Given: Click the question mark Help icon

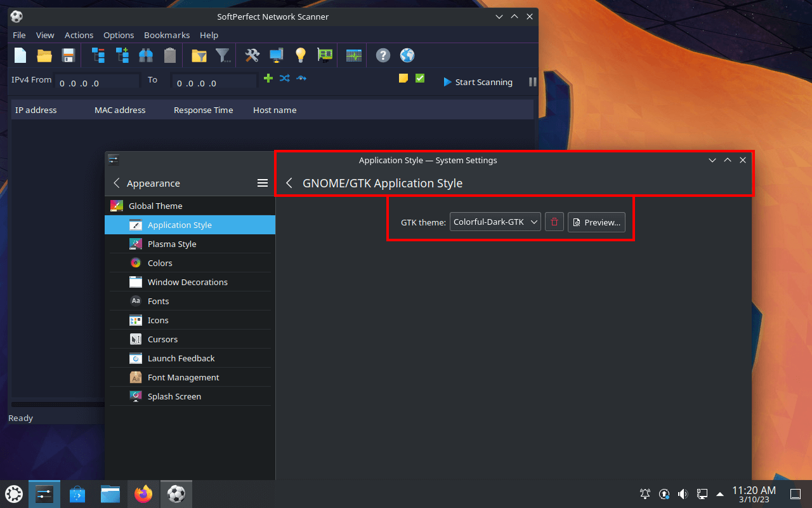Looking at the screenshot, I should coord(383,55).
